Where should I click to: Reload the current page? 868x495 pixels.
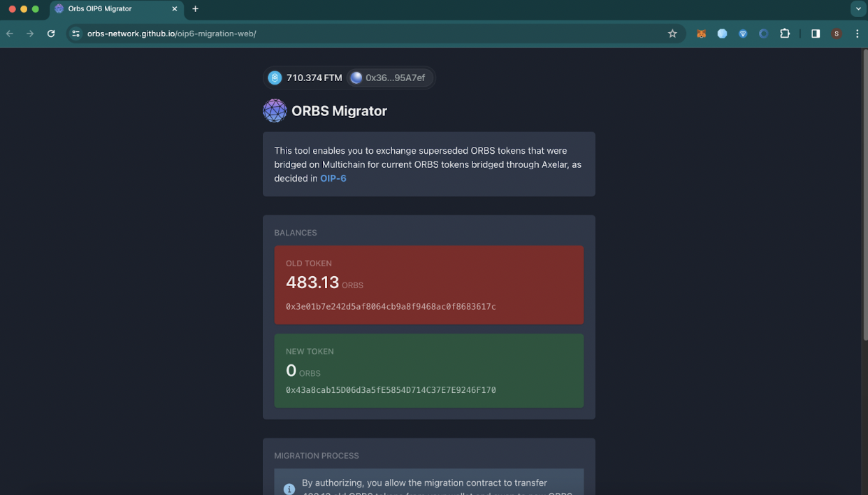pyautogui.click(x=50, y=33)
